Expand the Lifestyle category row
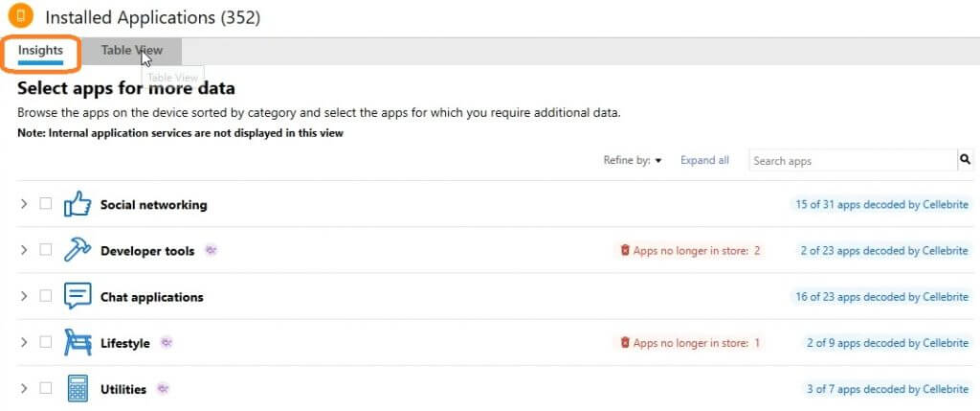980x411 pixels. tap(24, 342)
